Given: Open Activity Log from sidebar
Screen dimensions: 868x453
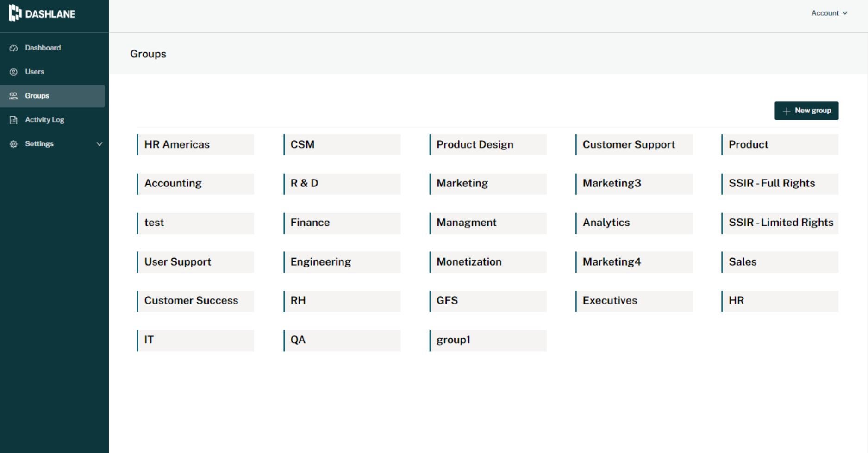Looking at the screenshot, I should (x=52, y=120).
